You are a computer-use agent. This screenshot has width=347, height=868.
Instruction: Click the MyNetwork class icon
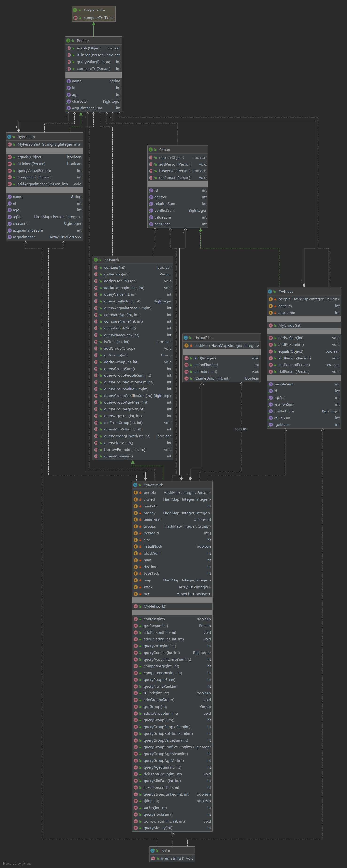click(x=135, y=485)
